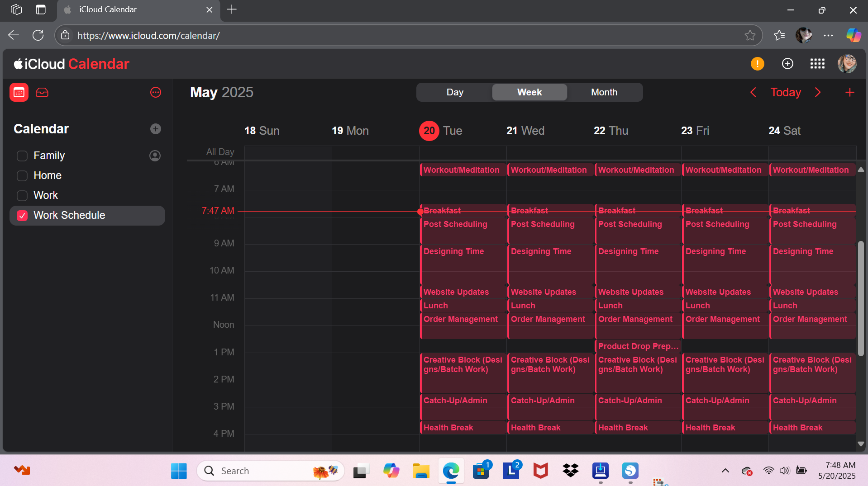
Task: Click the orange warning alert icon
Action: pos(757,64)
